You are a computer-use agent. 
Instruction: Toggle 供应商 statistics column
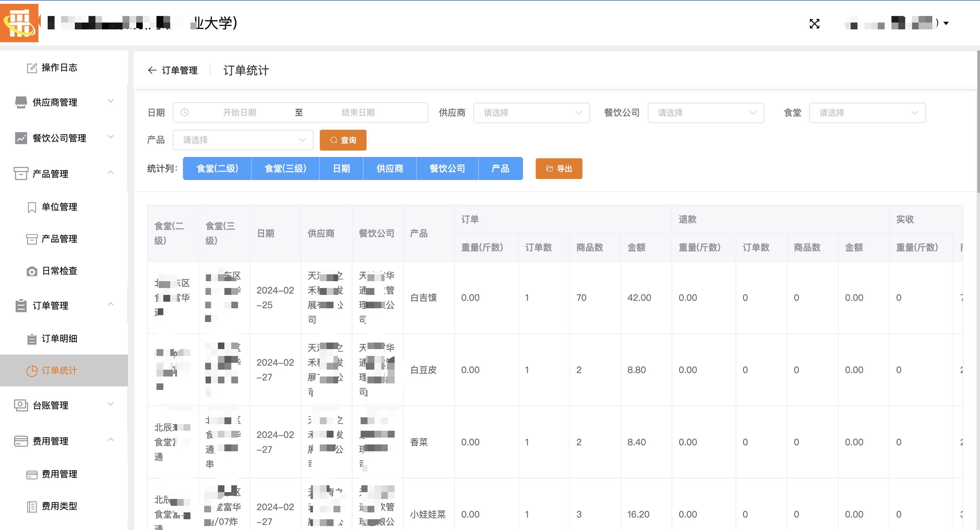pos(390,169)
